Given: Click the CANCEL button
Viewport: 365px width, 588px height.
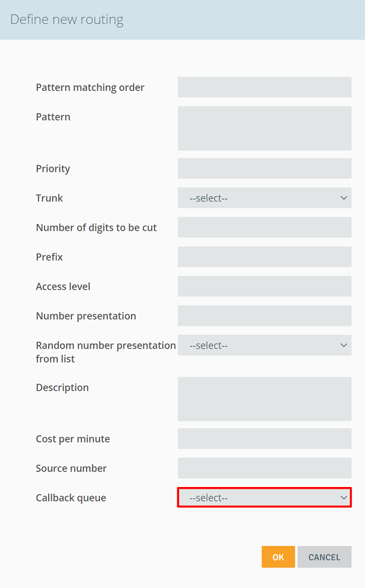Looking at the screenshot, I should 325,557.
